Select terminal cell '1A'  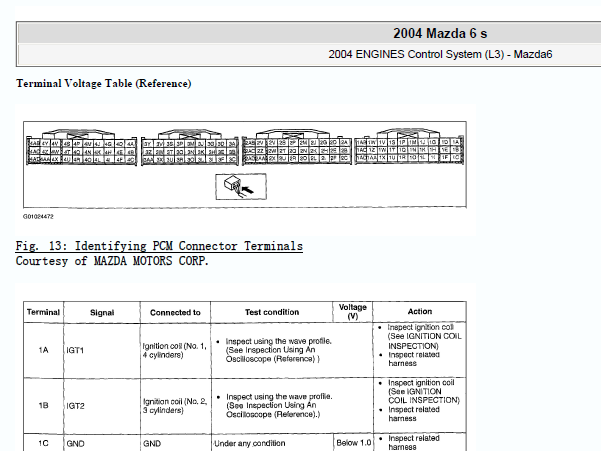[x=43, y=350]
